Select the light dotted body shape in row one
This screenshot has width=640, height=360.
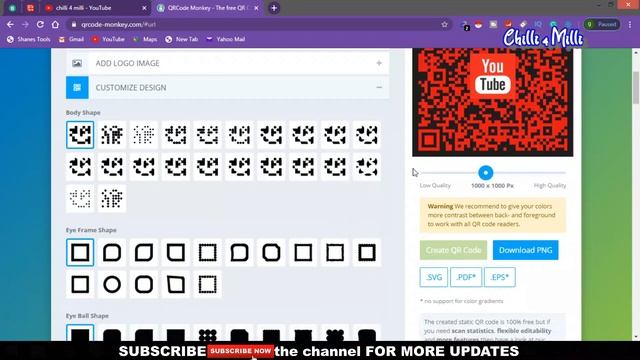pyautogui.click(x=144, y=135)
